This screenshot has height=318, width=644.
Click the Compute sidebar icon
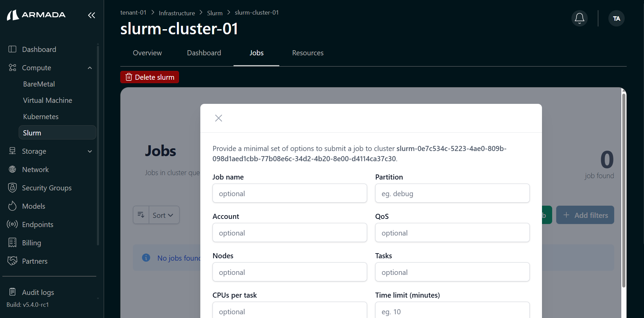(13, 68)
